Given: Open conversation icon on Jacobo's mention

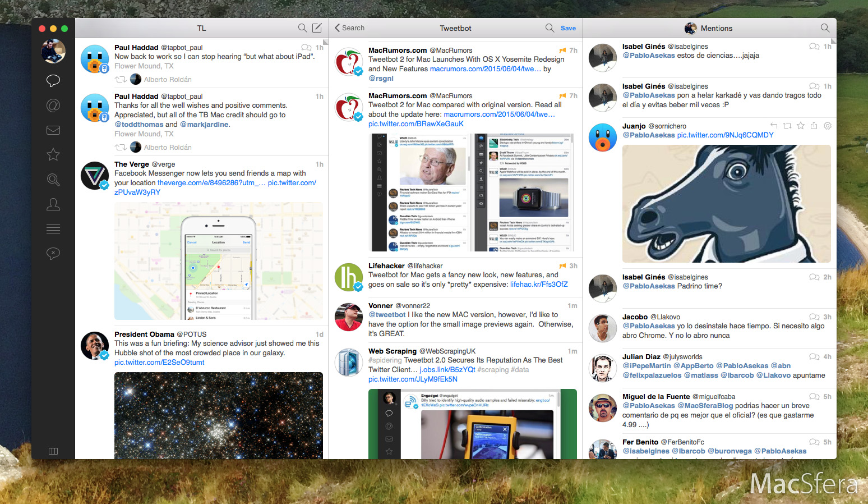Looking at the screenshot, I should [x=814, y=317].
